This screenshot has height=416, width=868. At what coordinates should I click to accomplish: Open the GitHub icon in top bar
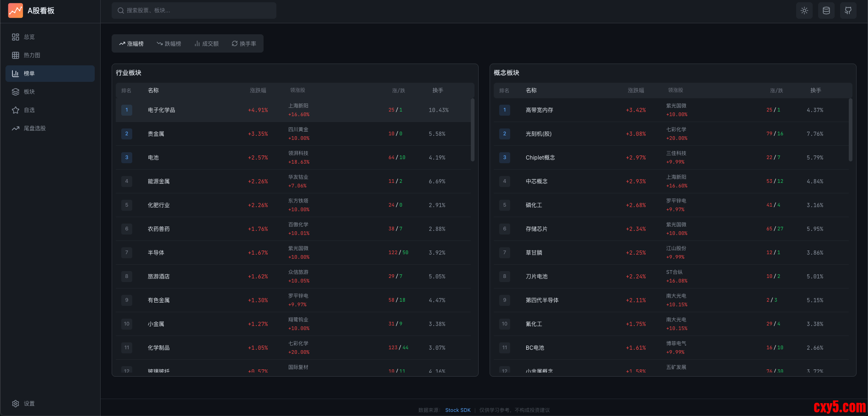coord(848,11)
